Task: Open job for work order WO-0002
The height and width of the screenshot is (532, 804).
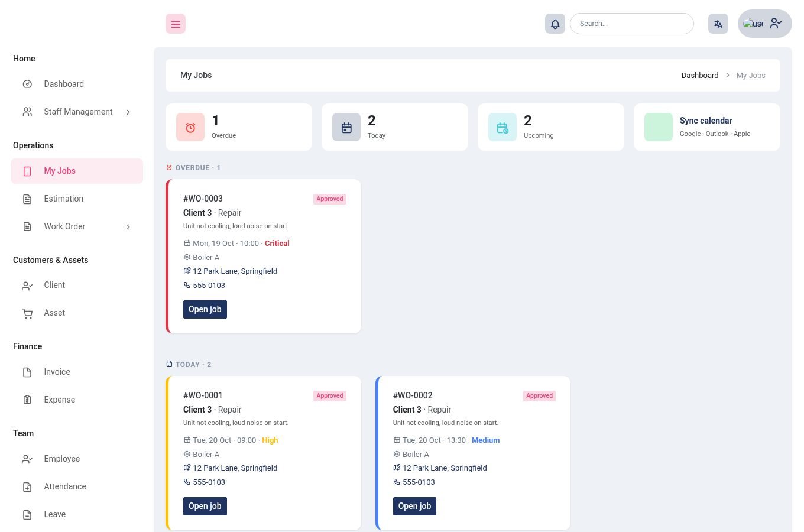Action: coord(414,506)
